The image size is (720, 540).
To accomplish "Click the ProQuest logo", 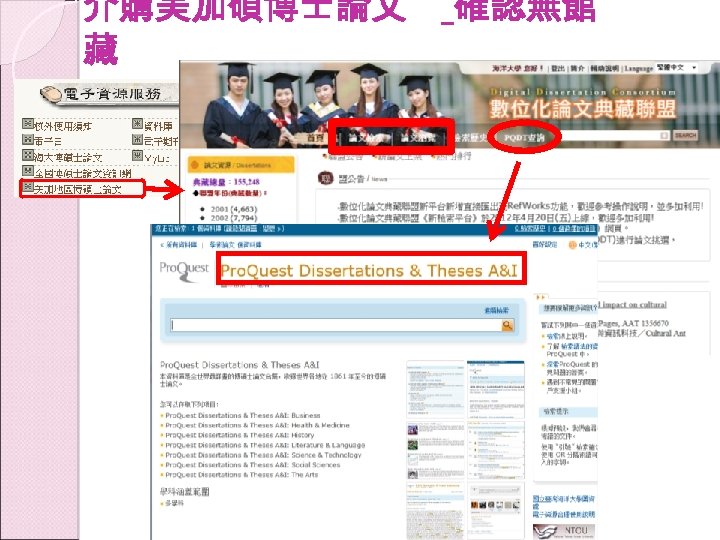I will tap(184, 271).
